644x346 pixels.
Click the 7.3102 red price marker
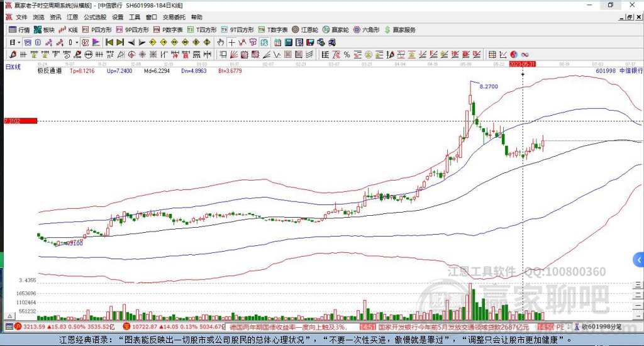click(x=21, y=121)
